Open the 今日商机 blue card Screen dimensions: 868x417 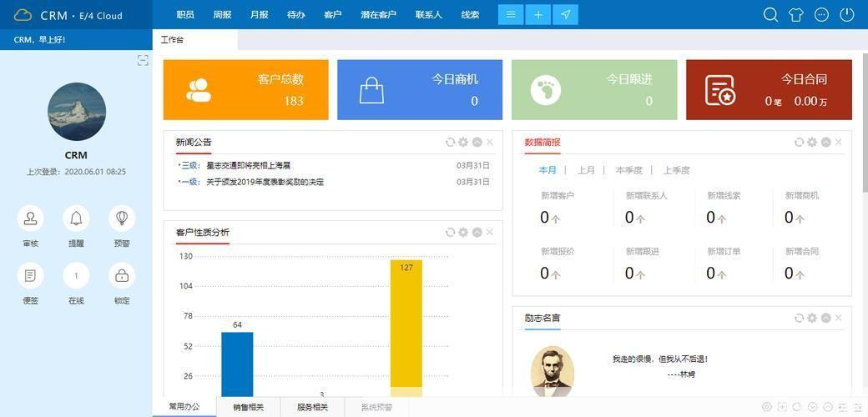420,89
